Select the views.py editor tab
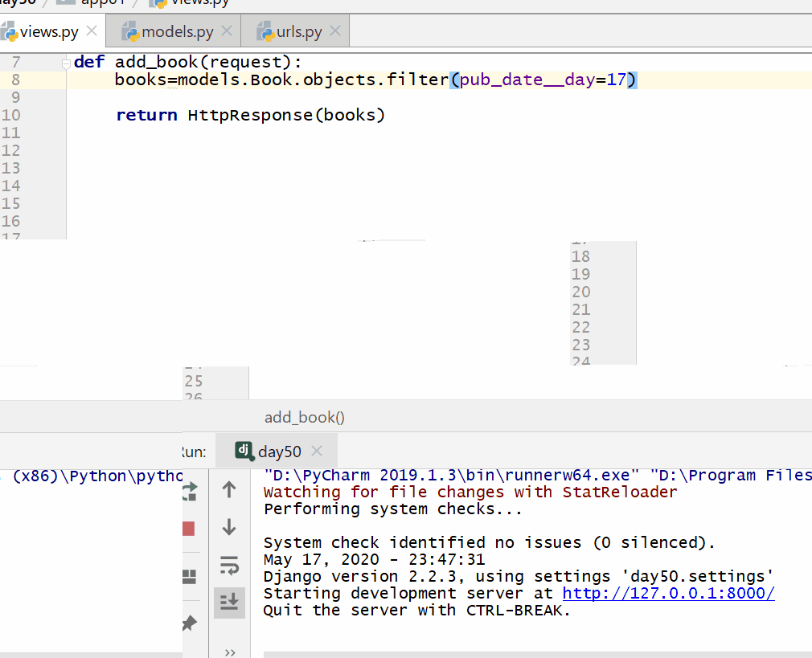This screenshot has height=658, width=812. coord(49,32)
